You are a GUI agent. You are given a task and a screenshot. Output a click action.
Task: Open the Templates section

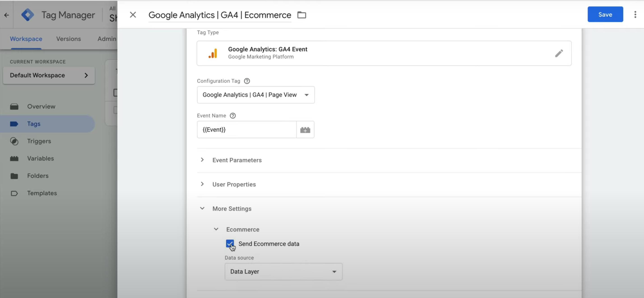[x=42, y=193]
